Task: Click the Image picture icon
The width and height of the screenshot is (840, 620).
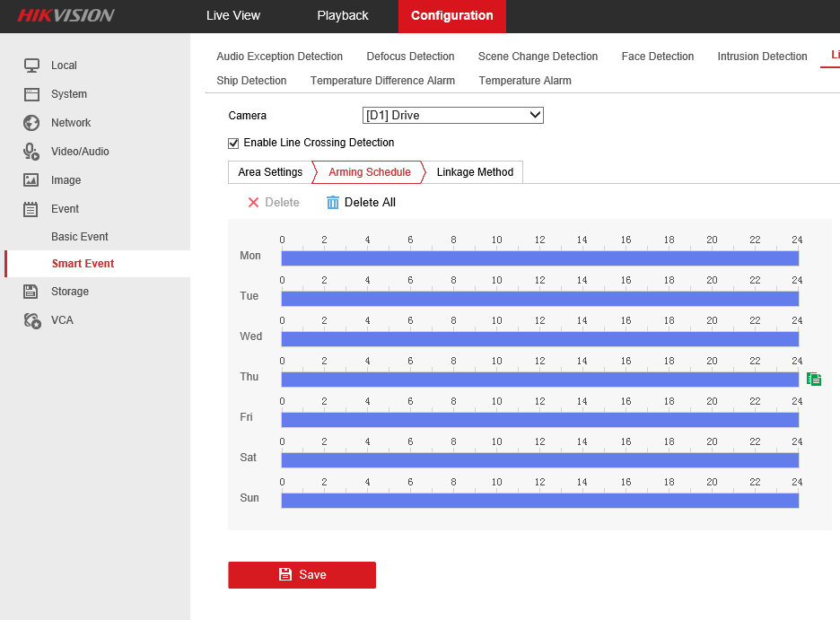Action: 31,180
